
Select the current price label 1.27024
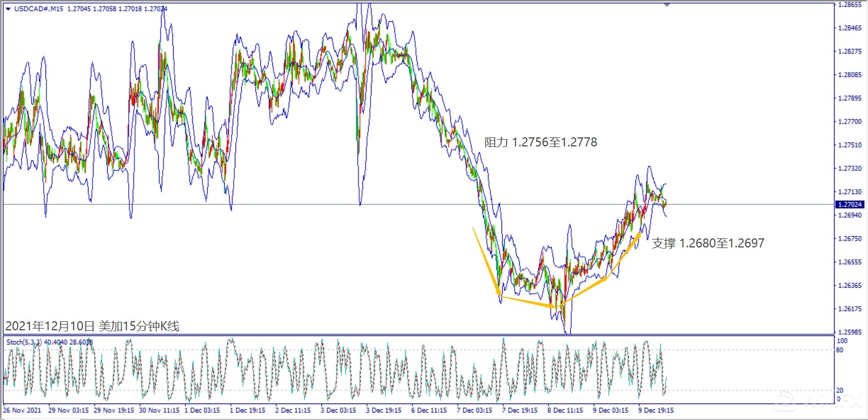click(849, 204)
